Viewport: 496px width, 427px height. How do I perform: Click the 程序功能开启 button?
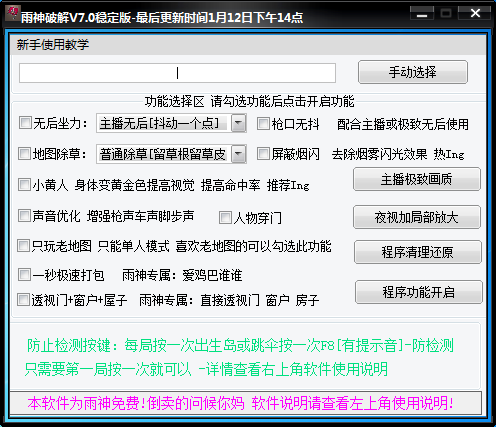[x=419, y=292]
